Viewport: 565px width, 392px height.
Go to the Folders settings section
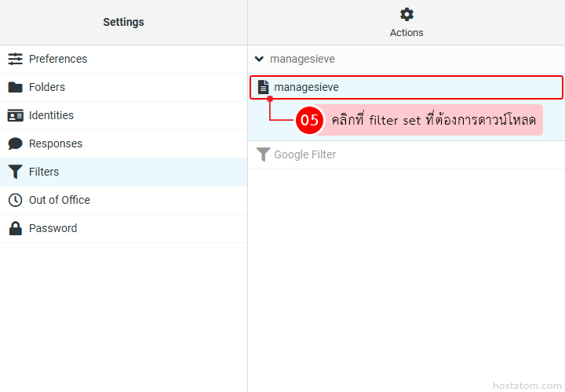point(47,87)
